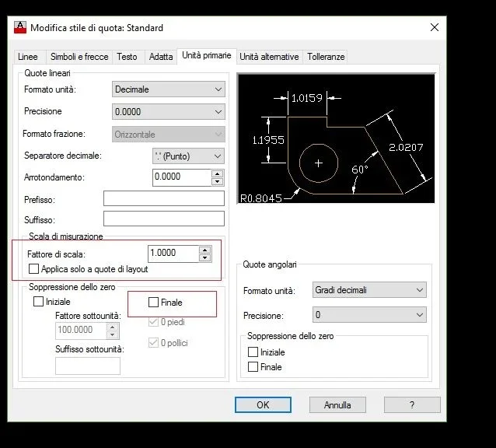The image size is (496, 448).
Task: Enable 'Applica solo a quote di layout'
Action: (34, 269)
